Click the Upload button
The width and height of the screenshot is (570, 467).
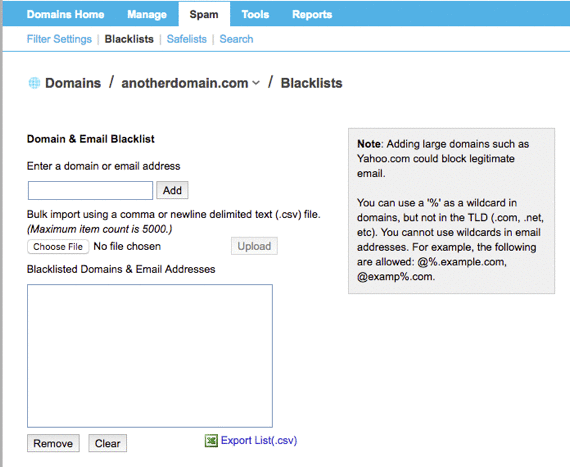tap(254, 246)
